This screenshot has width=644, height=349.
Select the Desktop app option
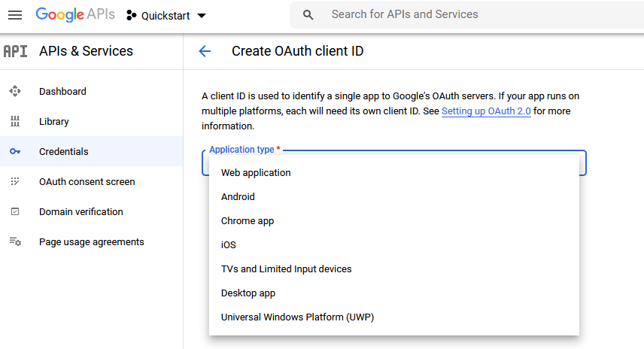coord(248,293)
